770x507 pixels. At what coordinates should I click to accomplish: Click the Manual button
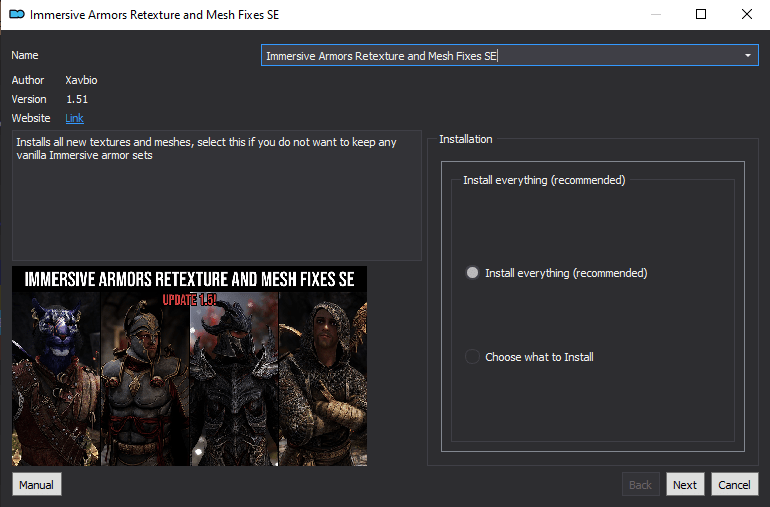(37, 484)
